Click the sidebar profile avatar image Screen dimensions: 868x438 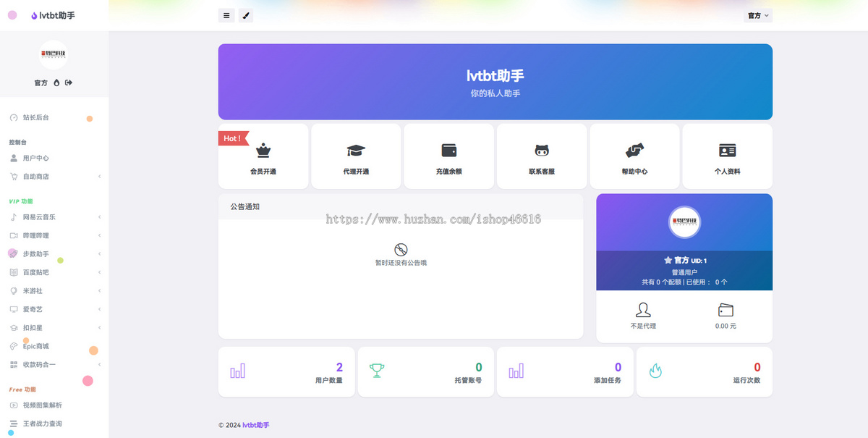(54, 54)
